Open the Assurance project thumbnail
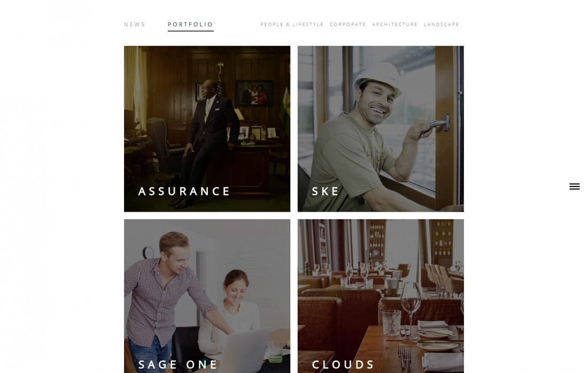 [x=207, y=129]
